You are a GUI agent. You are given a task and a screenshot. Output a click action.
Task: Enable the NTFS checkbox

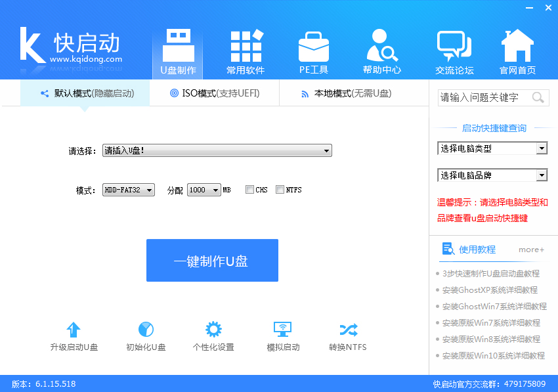click(280, 189)
